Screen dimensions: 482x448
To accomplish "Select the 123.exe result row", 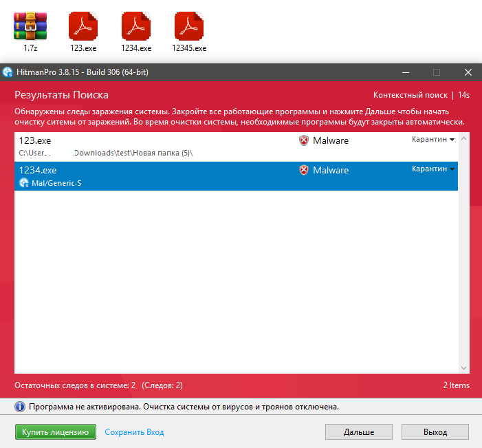I will click(236, 147).
